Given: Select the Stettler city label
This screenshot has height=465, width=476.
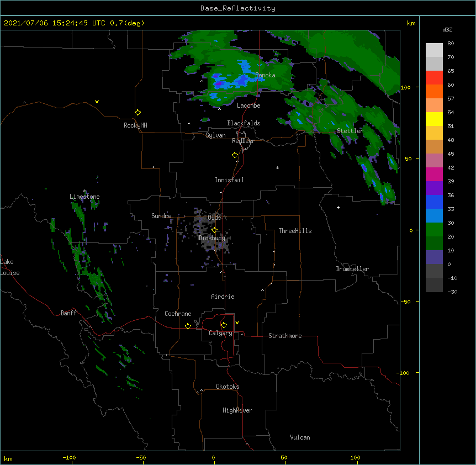Looking at the screenshot, I should point(350,131).
